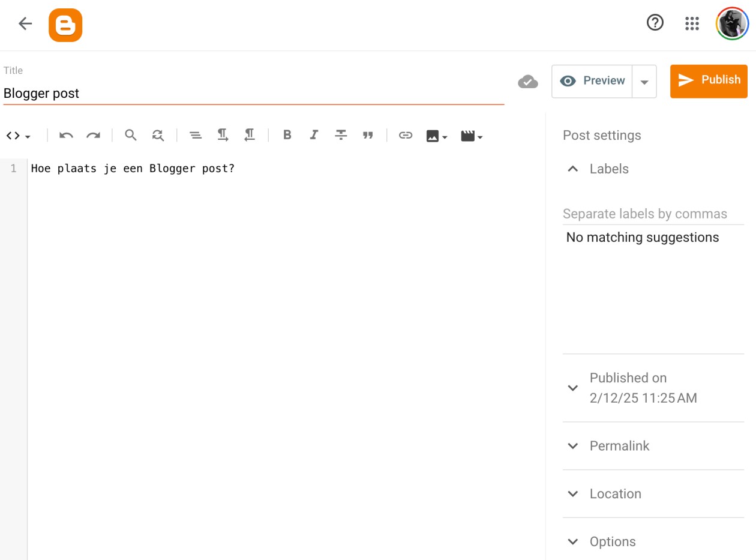Viewport: 756px width, 560px height.
Task: Publish the post
Action: tap(709, 81)
